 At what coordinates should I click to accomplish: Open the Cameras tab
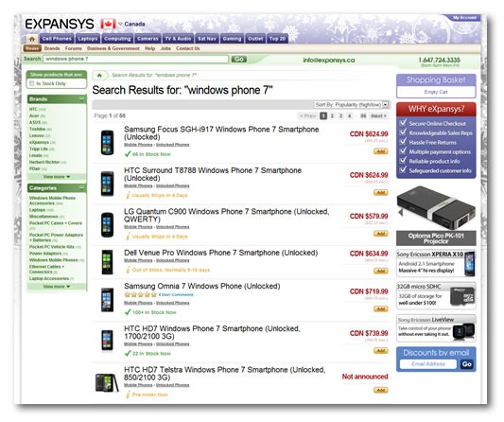pyautogui.click(x=148, y=39)
